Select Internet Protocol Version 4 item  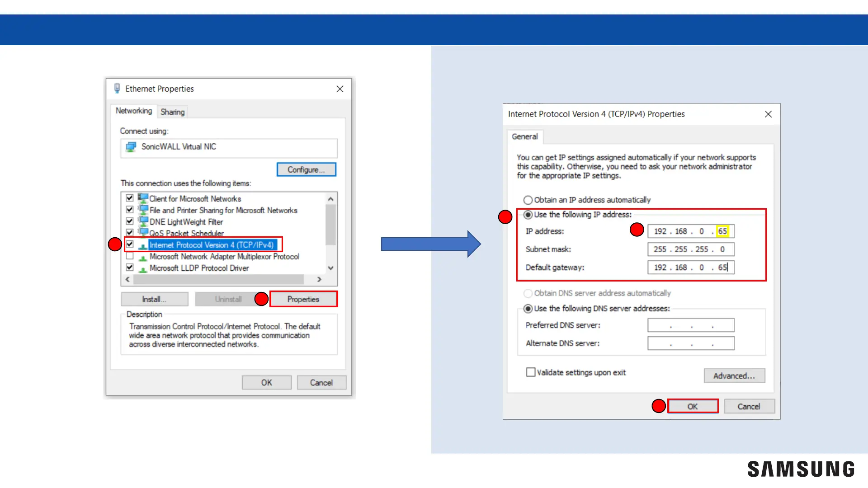pyautogui.click(x=211, y=245)
